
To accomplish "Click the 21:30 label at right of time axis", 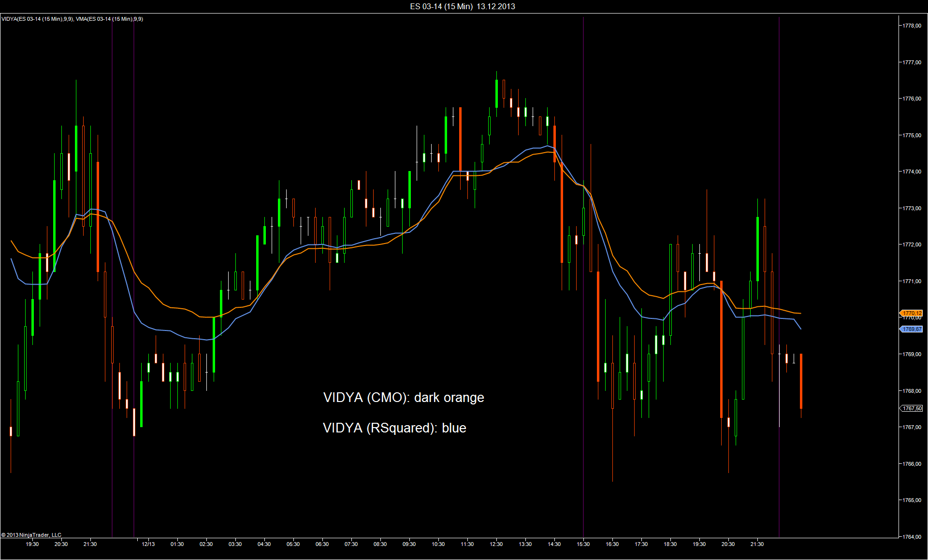I will tap(757, 544).
